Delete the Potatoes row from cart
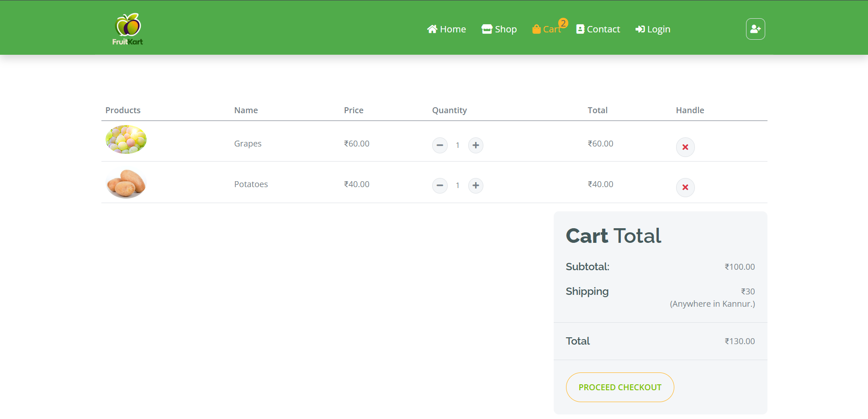Viewport: 868px width, 419px height. [685, 187]
